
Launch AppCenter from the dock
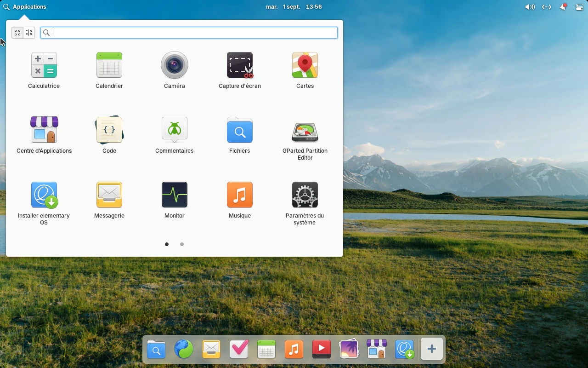click(x=377, y=350)
